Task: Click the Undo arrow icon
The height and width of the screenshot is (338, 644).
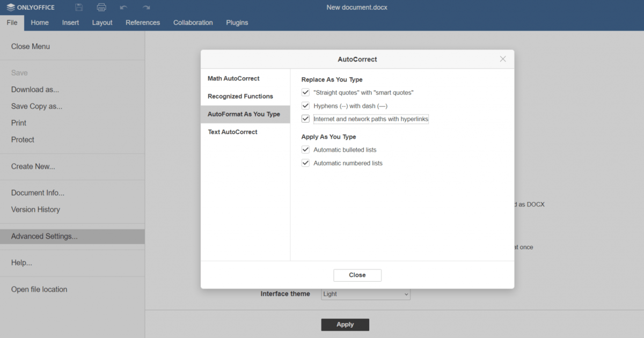Action: coord(124,7)
